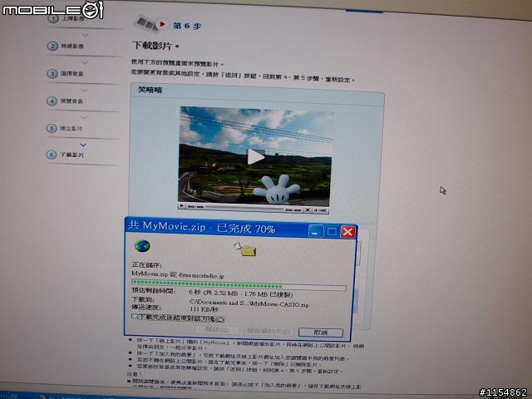Screen dimensions: 532x399
Task: Click the chevron between steps 3 and 4
Action: [x=84, y=91]
